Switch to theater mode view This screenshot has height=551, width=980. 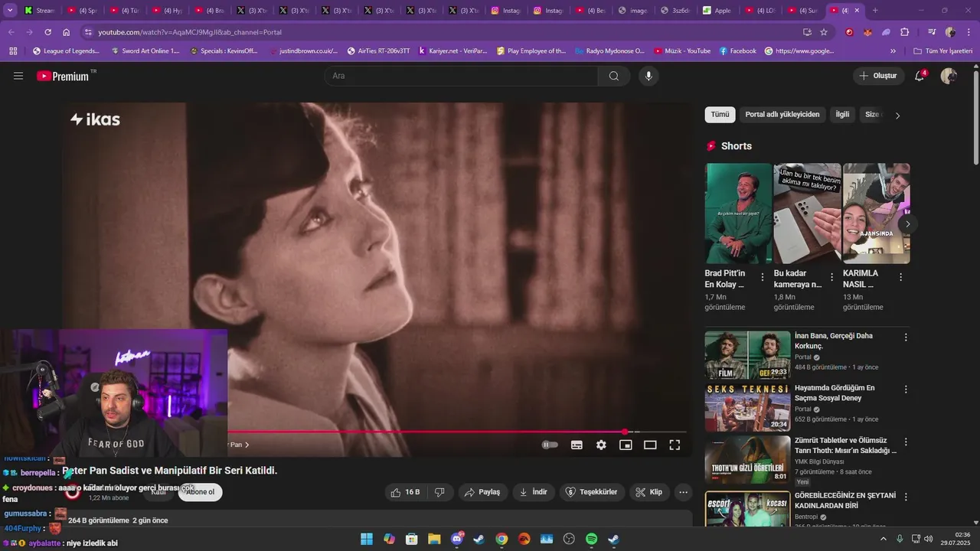click(x=650, y=445)
